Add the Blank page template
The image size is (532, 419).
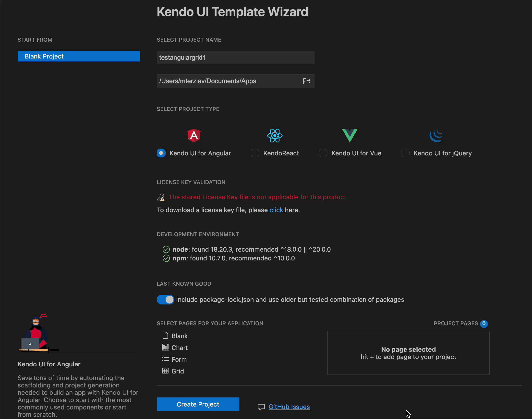(175, 336)
